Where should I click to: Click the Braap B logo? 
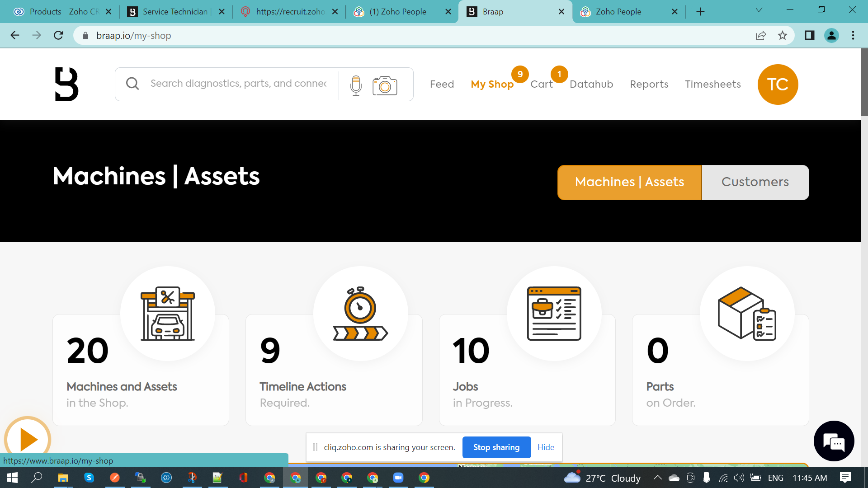point(66,84)
